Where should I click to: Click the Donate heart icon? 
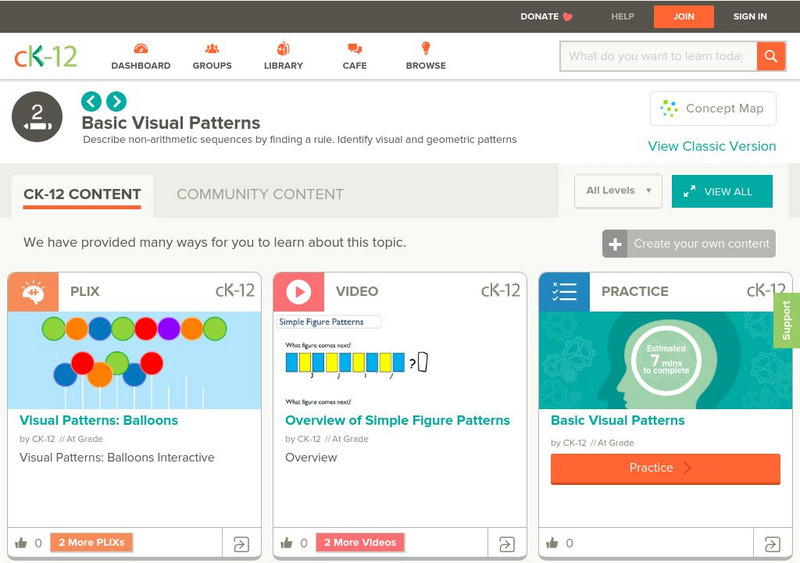coord(567,17)
